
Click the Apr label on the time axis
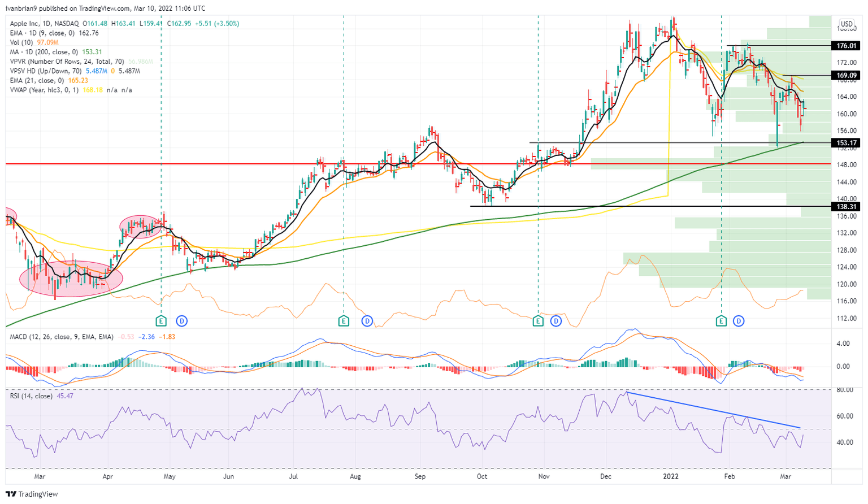tap(107, 476)
